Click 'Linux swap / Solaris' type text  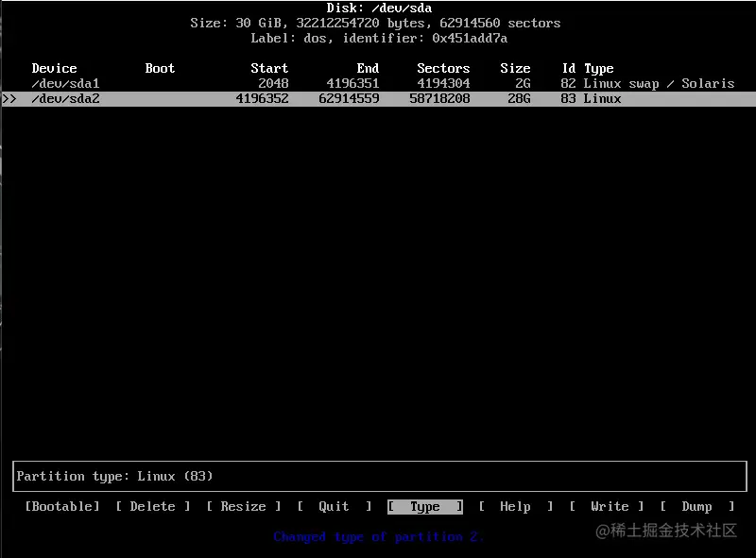point(659,83)
